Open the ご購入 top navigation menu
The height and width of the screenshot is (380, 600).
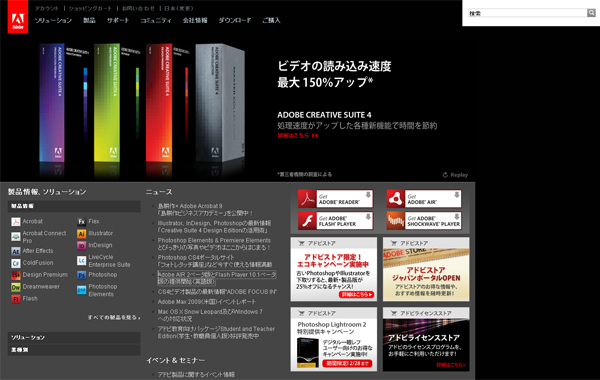click(x=271, y=20)
